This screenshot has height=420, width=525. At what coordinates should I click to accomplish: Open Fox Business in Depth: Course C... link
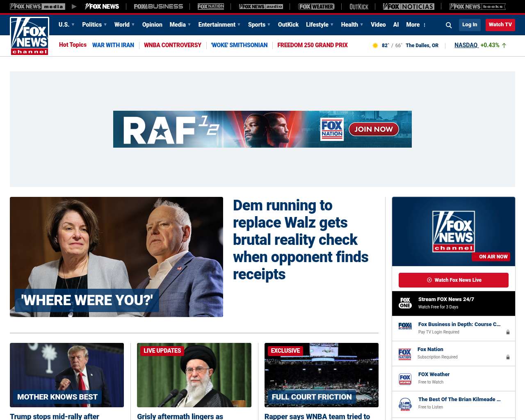tap(459, 324)
